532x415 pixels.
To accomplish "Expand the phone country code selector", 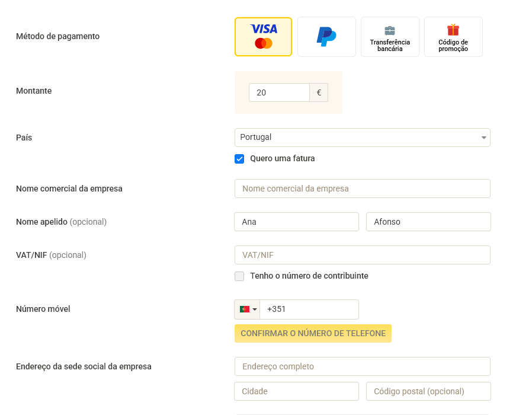I will [247, 309].
